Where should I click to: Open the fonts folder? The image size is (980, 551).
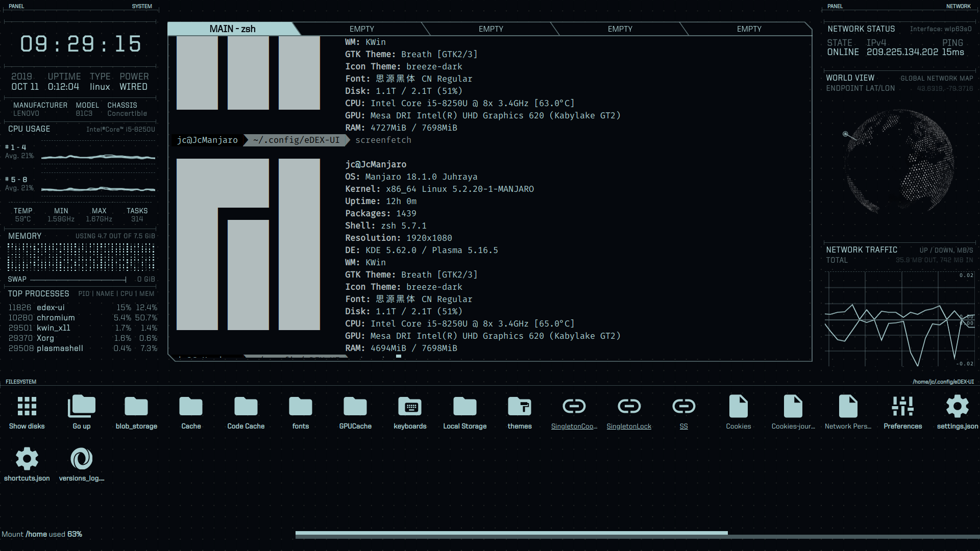(x=301, y=406)
